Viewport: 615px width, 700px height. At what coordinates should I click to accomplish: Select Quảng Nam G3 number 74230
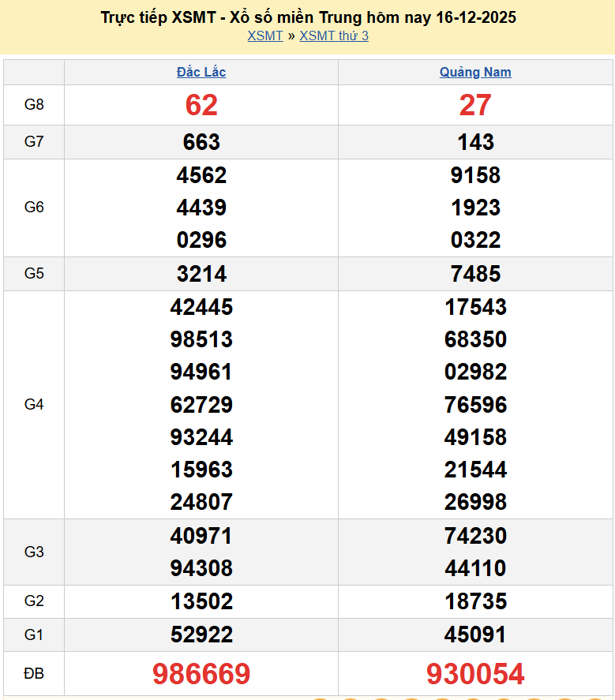click(x=475, y=536)
